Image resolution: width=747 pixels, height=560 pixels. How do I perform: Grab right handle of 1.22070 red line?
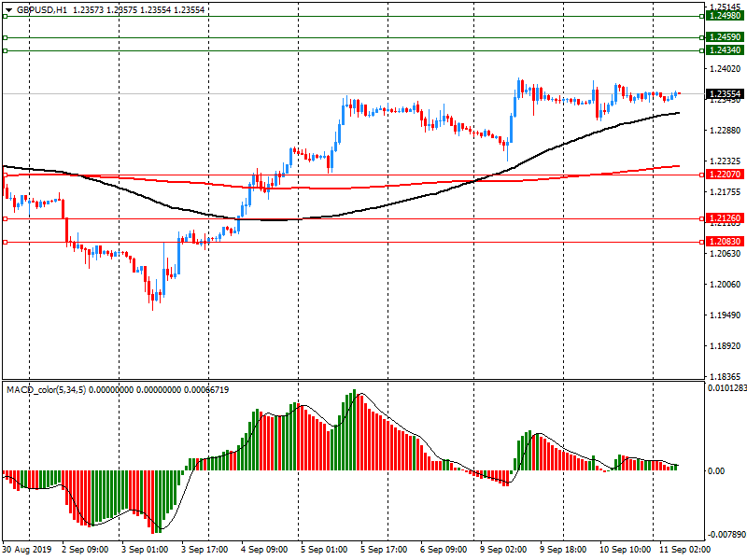click(x=702, y=175)
